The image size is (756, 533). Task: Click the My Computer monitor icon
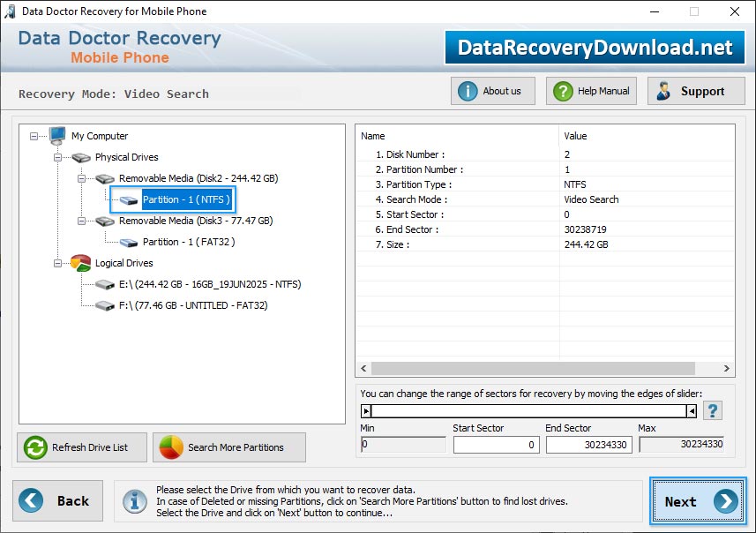point(57,136)
